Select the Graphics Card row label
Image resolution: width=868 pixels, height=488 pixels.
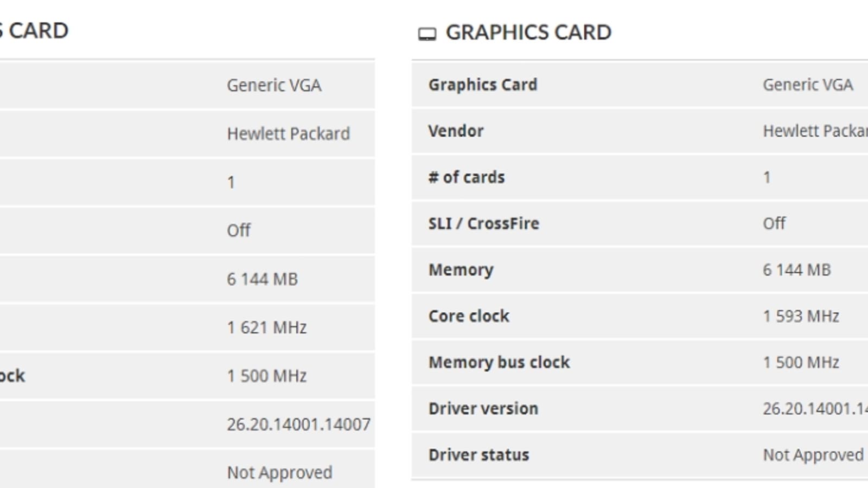(x=483, y=85)
